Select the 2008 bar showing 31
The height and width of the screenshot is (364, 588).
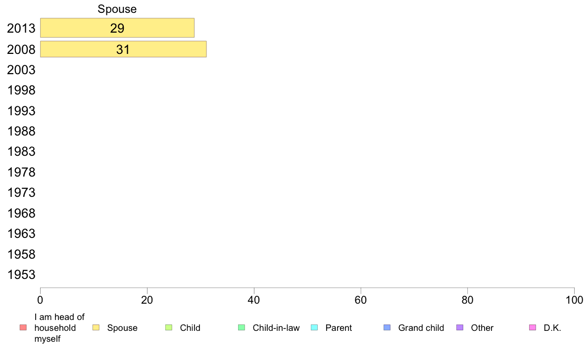[123, 49]
